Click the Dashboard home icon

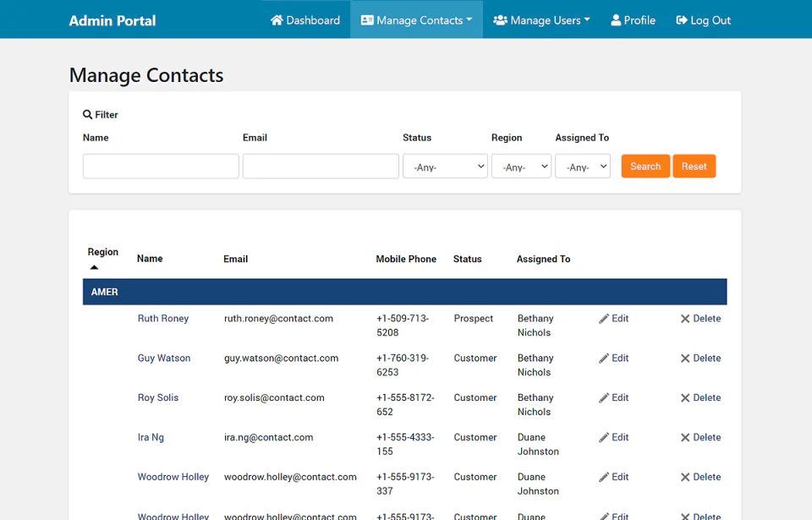[x=277, y=20]
